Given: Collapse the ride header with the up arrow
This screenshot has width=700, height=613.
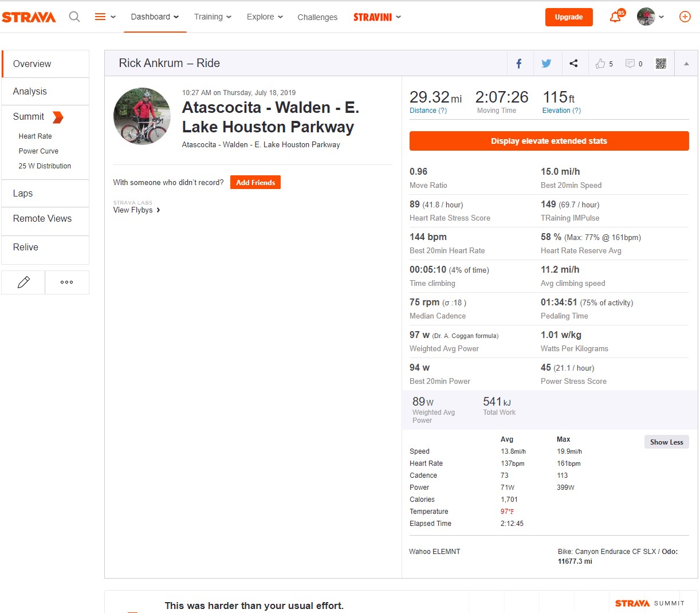Looking at the screenshot, I should 686,64.
